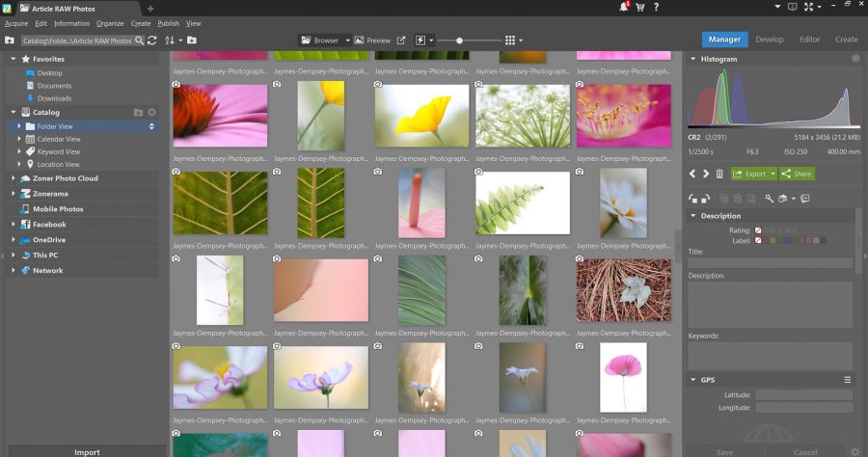
Task: Click the notifications bell icon
Action: (624, 7)
